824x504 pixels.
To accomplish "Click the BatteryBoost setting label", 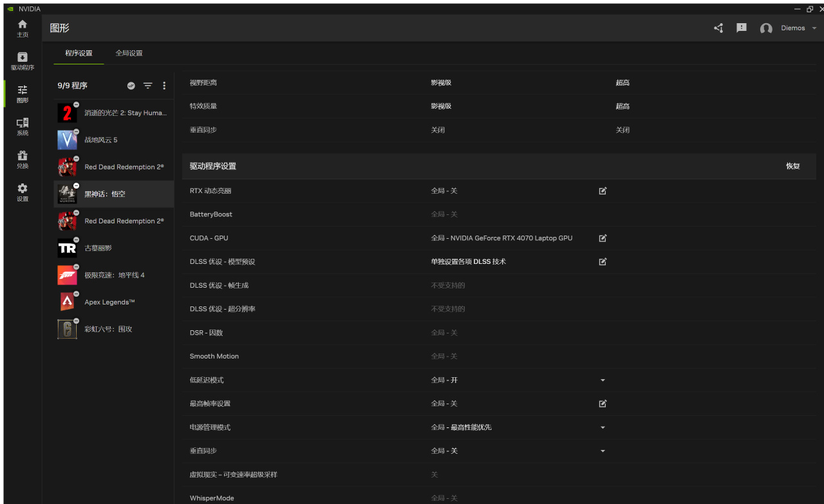I will [x=211, y=214].
